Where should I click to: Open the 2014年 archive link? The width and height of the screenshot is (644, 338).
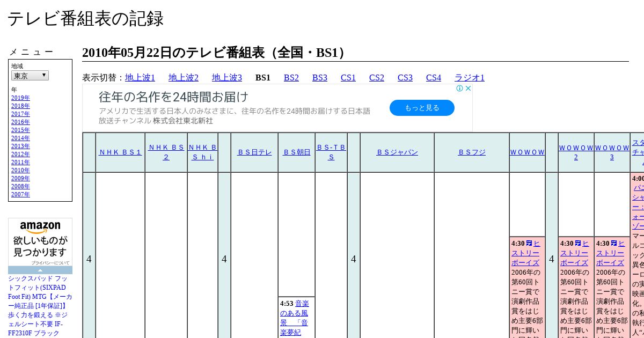(20, 138)
